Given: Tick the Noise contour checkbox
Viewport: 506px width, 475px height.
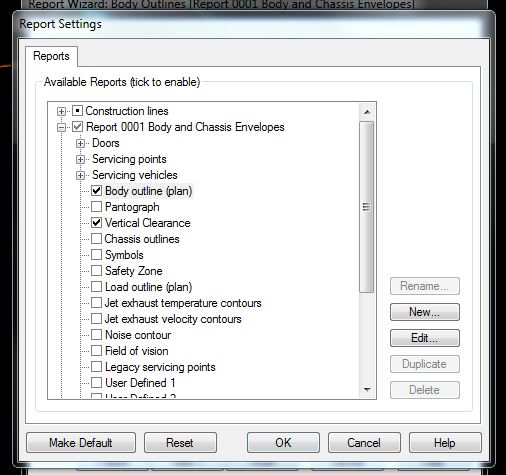Looking at the screenshot, I should 96,335.
